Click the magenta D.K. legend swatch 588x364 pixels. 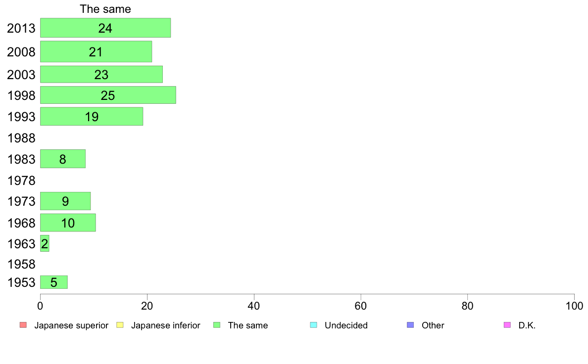coord(507,325)
